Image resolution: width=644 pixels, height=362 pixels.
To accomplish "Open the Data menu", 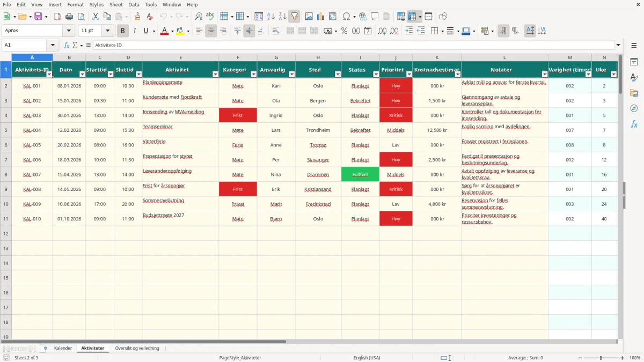I will pos(134,4).
